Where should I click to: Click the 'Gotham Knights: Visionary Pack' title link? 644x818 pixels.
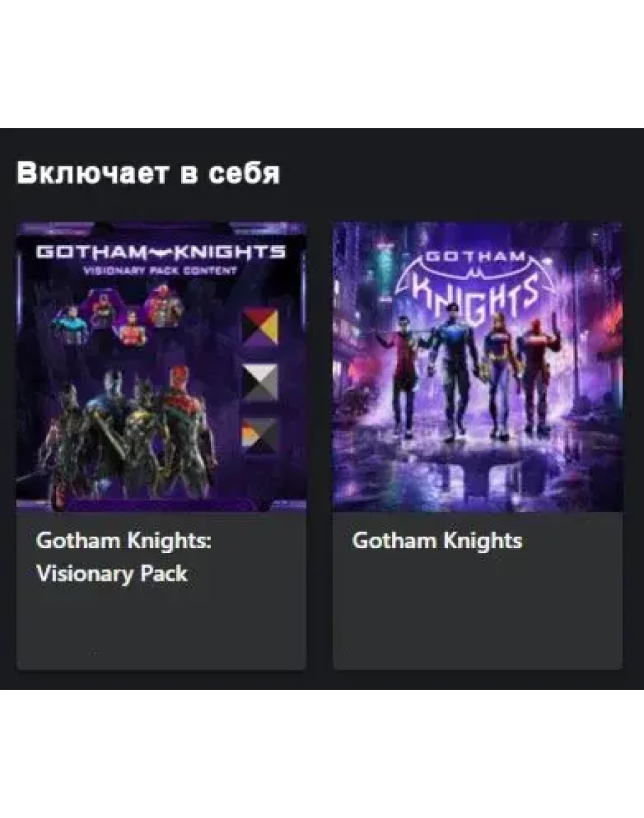coord(124,557)
